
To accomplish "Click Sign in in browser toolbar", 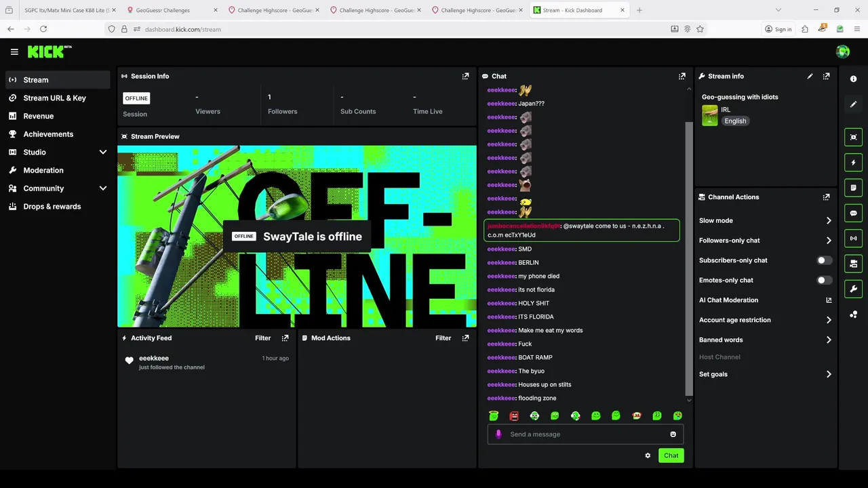I will [x=778, y=29].
